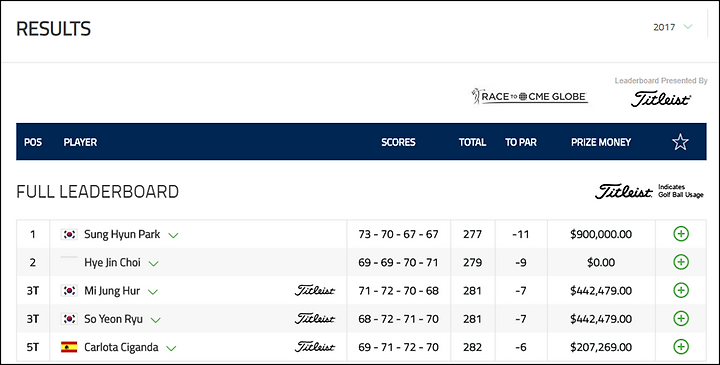Click plus icon in So Yeon Ryu row
The image size is (720, 365).
[x=681, y=319]
